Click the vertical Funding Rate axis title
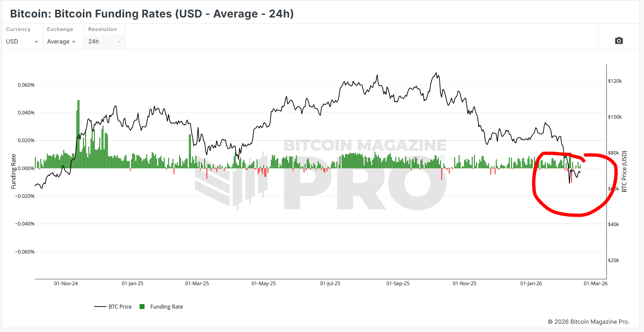Screen dimensions: 644x332 pos(13,171)
